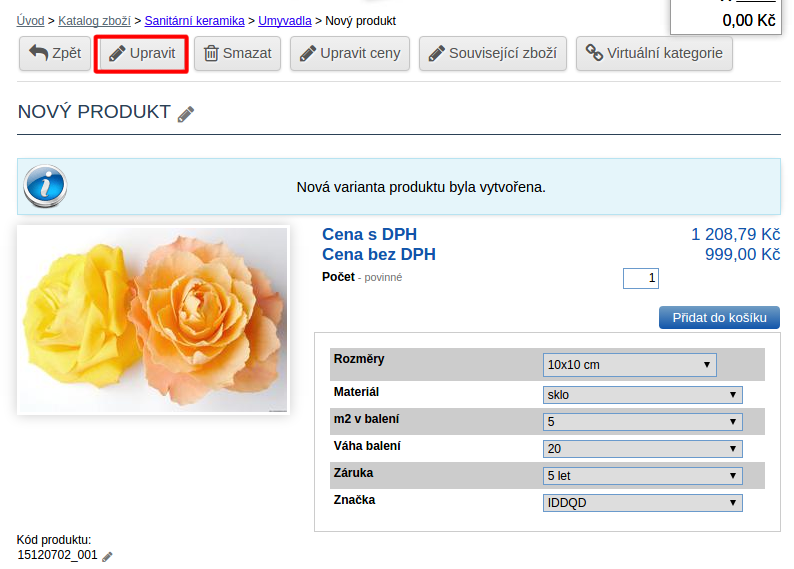Click the pencil icon beside Nový produkt heading

(x=186, y=114)
